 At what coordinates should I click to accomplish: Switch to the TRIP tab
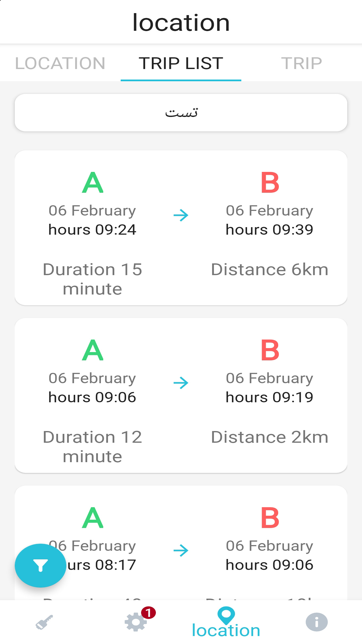tap(302, 63)
